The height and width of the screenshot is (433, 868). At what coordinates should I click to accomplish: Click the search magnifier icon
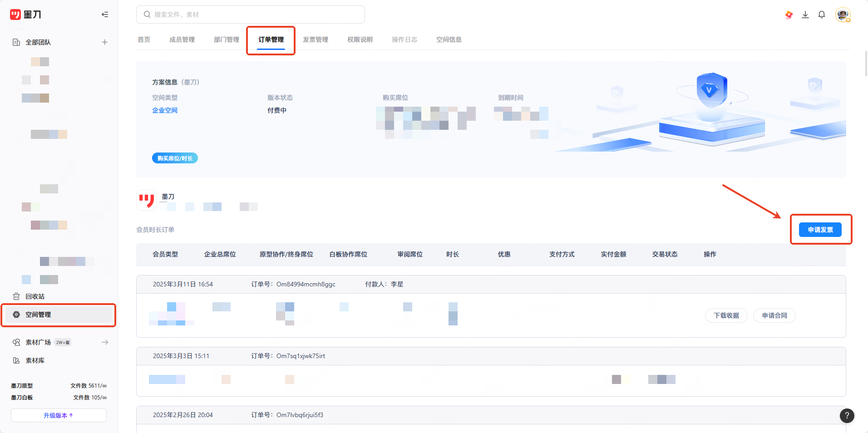pos(147,15)
